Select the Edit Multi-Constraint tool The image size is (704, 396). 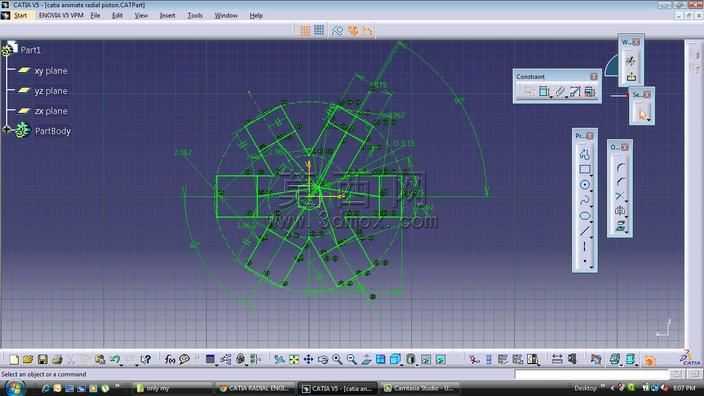click(590, 92)
